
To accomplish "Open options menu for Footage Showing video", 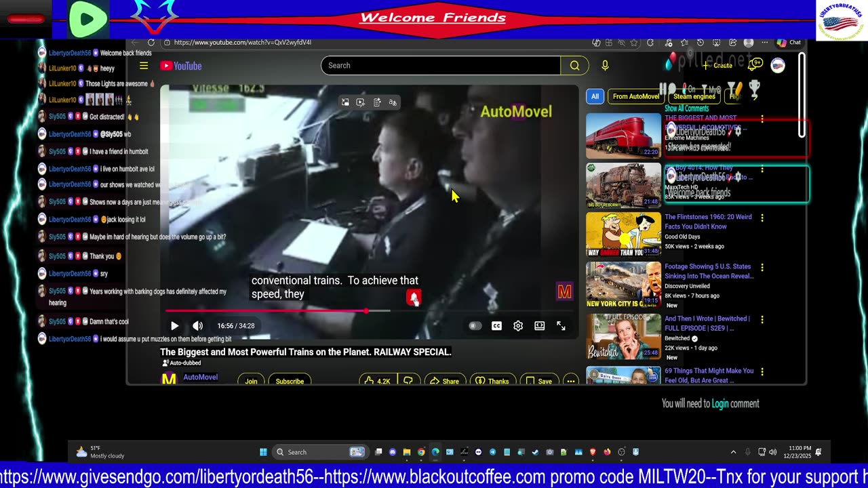I will 762,268.
